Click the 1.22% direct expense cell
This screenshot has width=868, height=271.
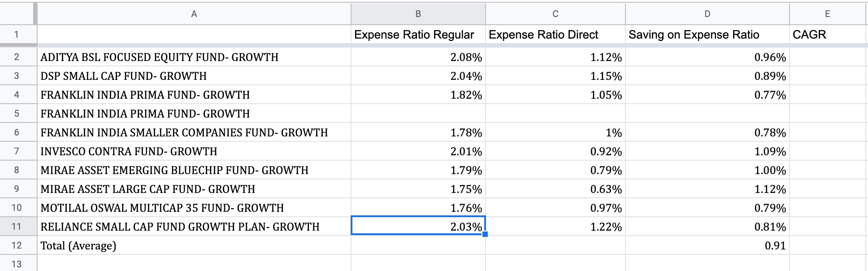pyautogui.click(x=555, y=227)
